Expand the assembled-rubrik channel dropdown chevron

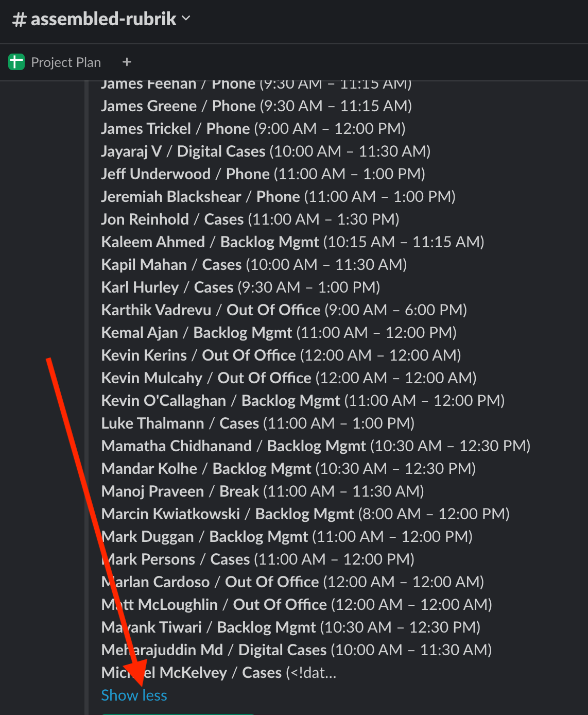pyautogui.click(x=186, y=19)
